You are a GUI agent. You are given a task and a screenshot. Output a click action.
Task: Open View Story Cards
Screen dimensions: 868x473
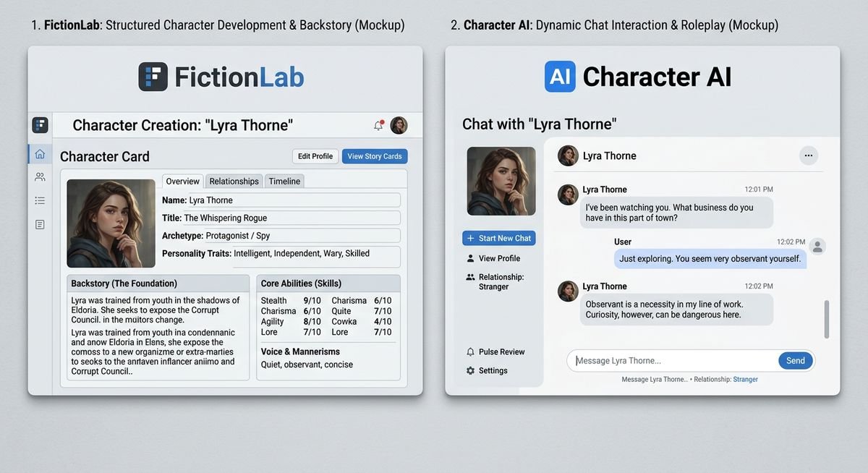point(374,155)
